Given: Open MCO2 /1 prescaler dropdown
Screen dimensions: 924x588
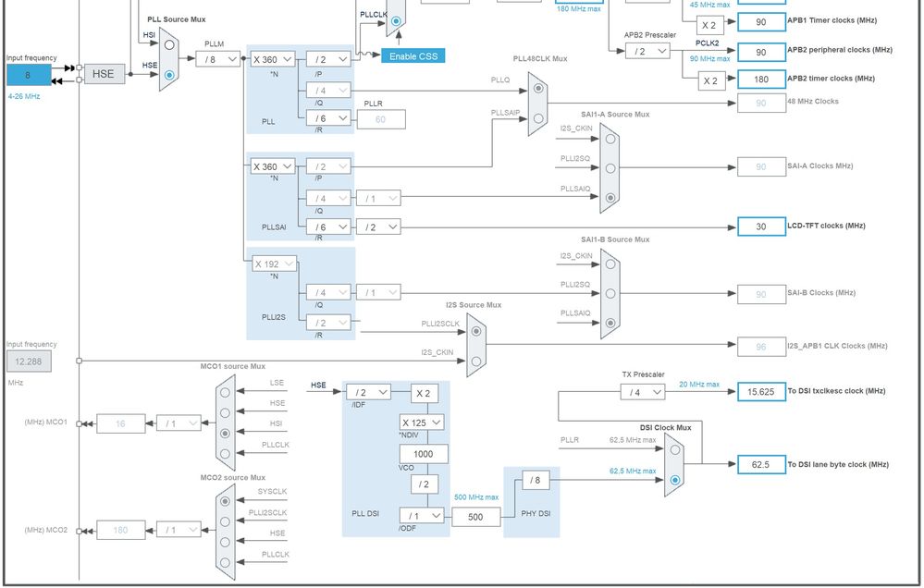Looking at the screenshot, I should [x=179, y=530].
